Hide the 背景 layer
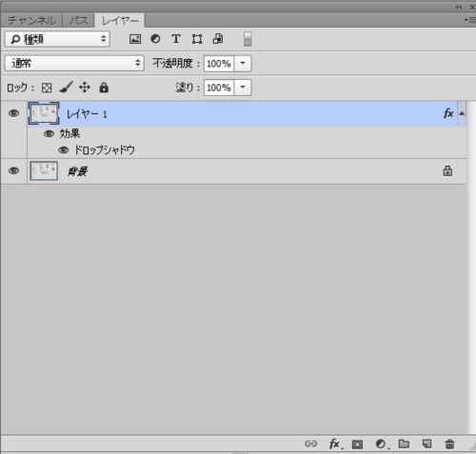The height and width of the screenshot is (454, 476). coord(13,170)
